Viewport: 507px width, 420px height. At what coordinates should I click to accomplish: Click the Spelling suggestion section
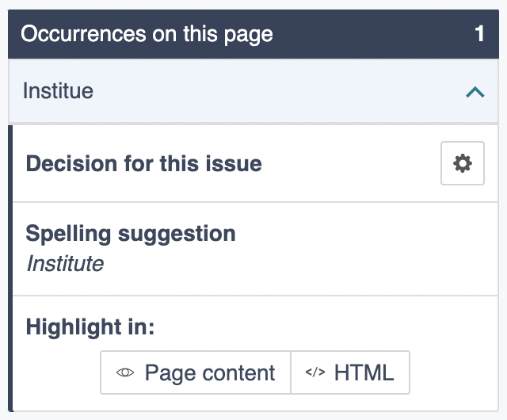point(317,249)
